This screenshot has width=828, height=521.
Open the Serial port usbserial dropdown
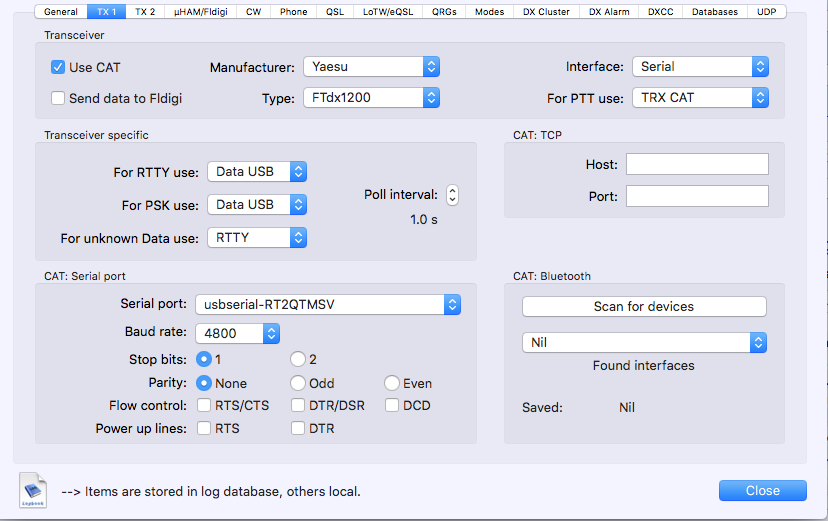click(328, 304)
